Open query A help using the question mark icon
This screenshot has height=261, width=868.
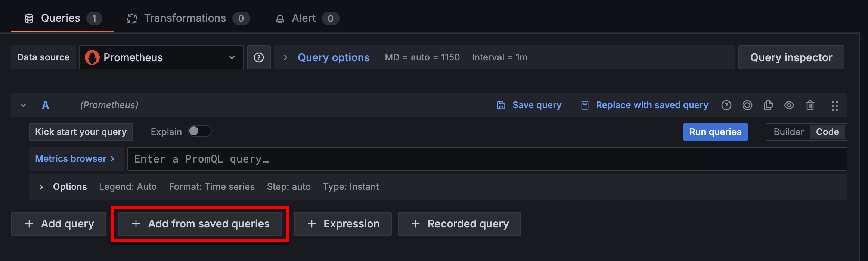[726, 105]
